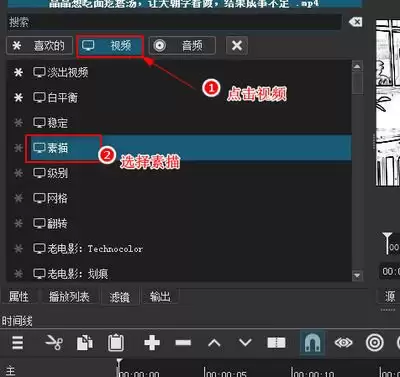The image size is (400, 377).
Task: Click the 00:00:05 mark on timeline ruler
Action: tap(225, 373)
